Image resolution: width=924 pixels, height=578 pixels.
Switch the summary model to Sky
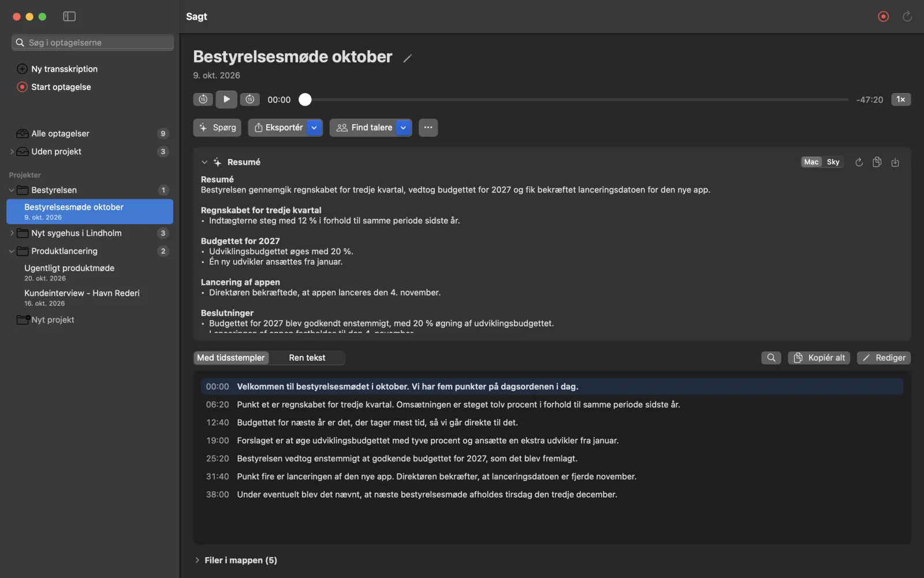pyautogui.click(x=833, y=162)
